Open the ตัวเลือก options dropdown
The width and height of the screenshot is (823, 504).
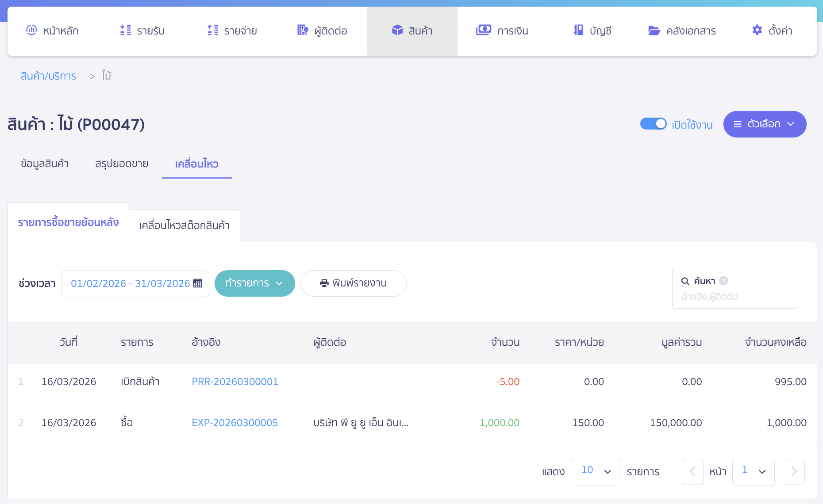pyautogui.click(x=765, y=124)
